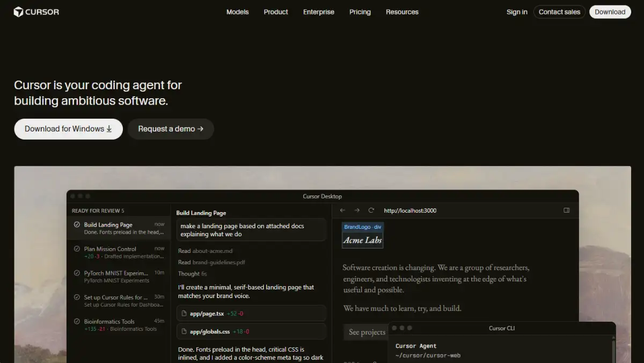Click the Download for Windows button
The image size is (644, 363).
click(x=68, y=129)
